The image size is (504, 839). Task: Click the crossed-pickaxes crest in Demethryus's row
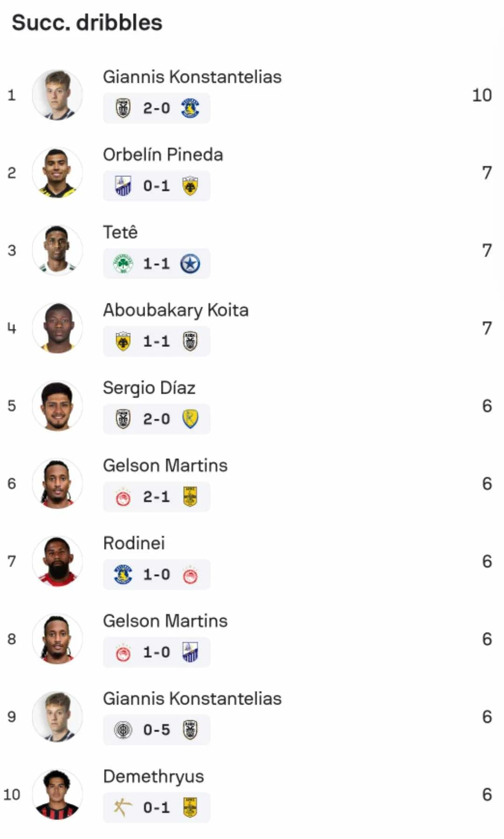pyautogui.click(x=124, y=807)
